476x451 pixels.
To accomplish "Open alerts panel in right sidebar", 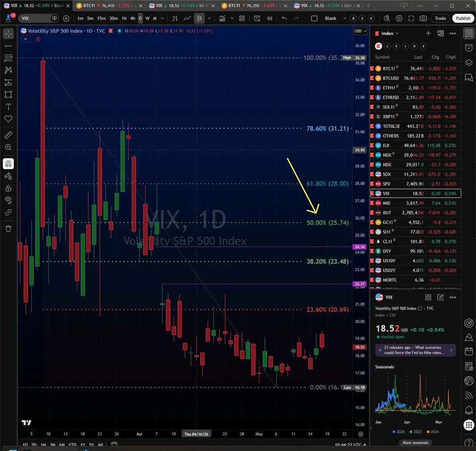I will point(469,48).
